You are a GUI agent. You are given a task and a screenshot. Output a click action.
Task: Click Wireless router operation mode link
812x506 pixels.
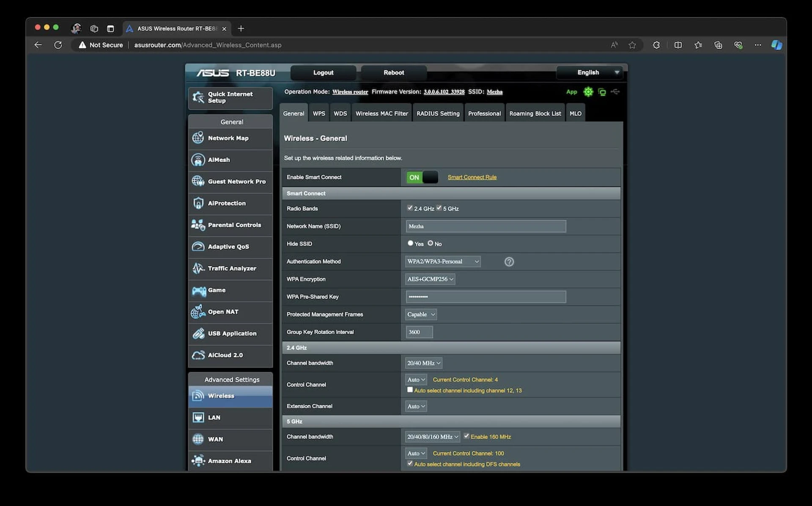point(350,92)
